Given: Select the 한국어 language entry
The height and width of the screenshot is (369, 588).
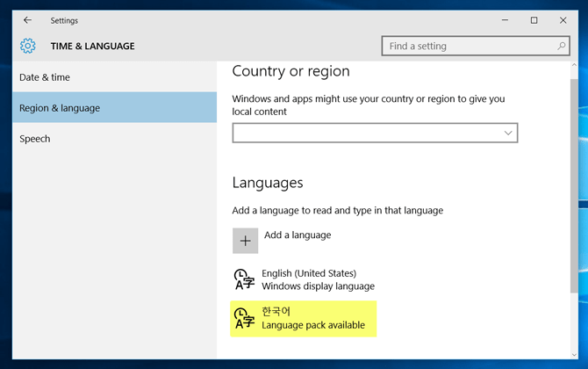Looking at the screenshot, I should coord(304,319).
